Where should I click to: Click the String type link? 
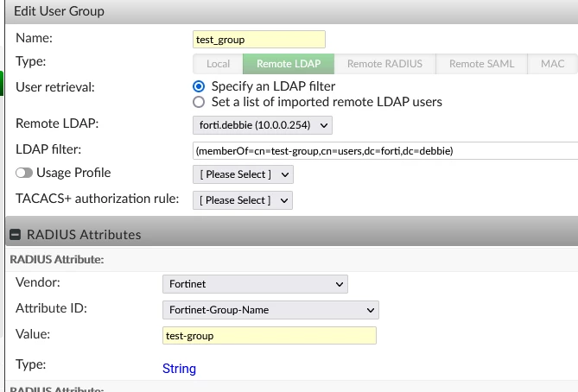(x=179, y=369)
